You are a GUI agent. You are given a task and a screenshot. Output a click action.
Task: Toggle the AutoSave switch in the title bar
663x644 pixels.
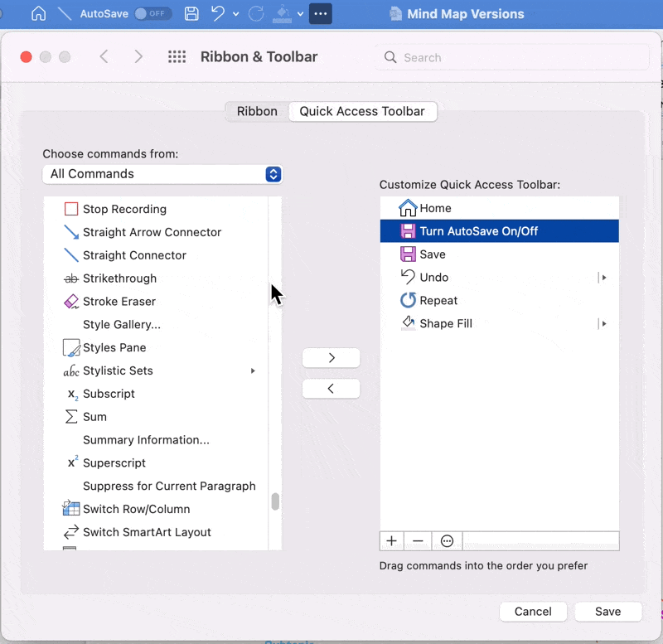click(x=152, y=13)
